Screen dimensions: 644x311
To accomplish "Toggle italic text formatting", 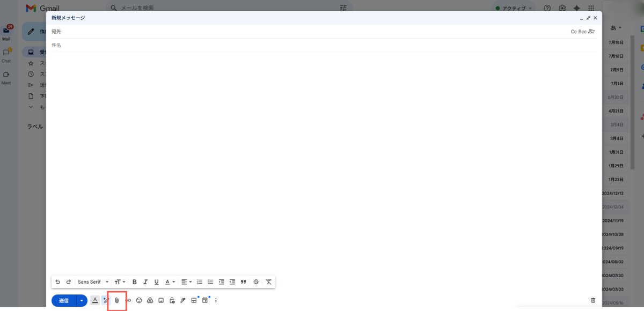I will click(145, 282).
